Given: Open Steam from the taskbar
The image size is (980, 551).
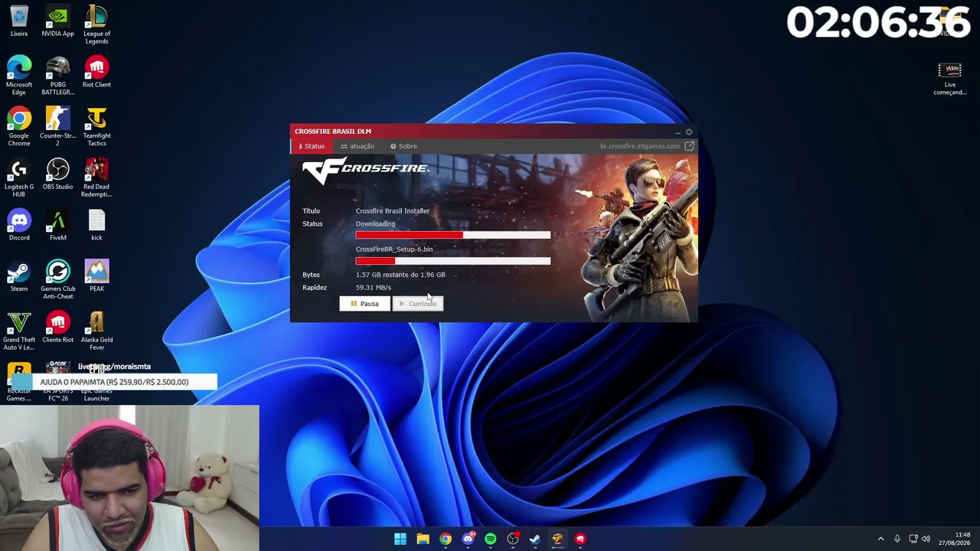Looking at the screenshot, I should tap(535, 539).
